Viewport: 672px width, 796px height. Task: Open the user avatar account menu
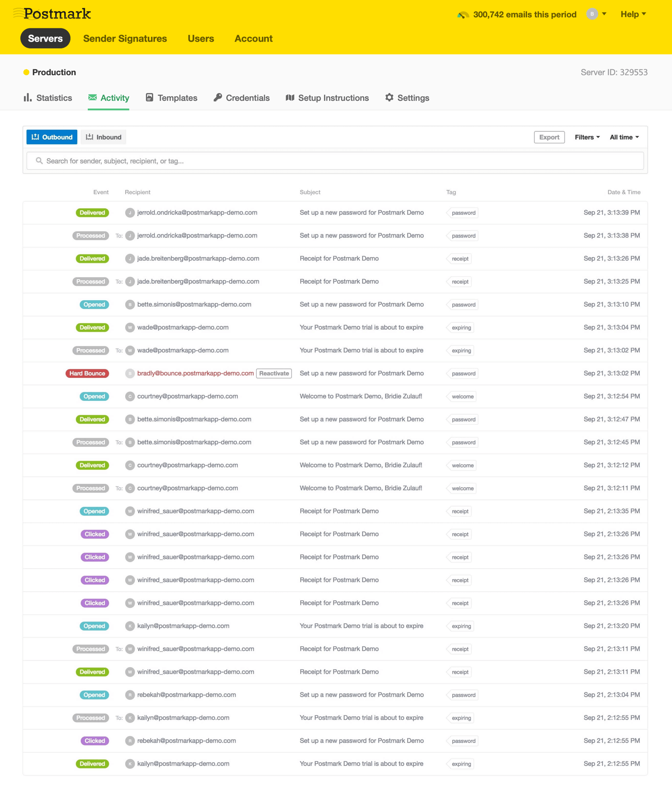pyautogui.click(x=596, y=14)
